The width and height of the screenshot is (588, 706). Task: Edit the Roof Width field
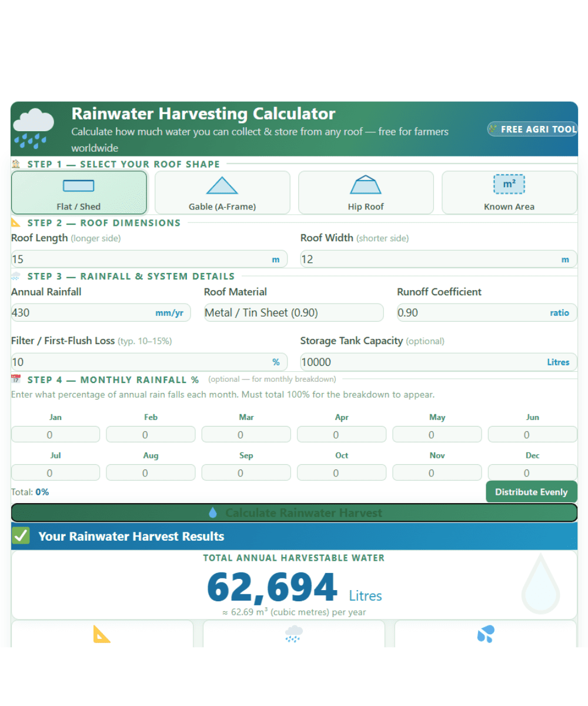click(x=439, y=259)
